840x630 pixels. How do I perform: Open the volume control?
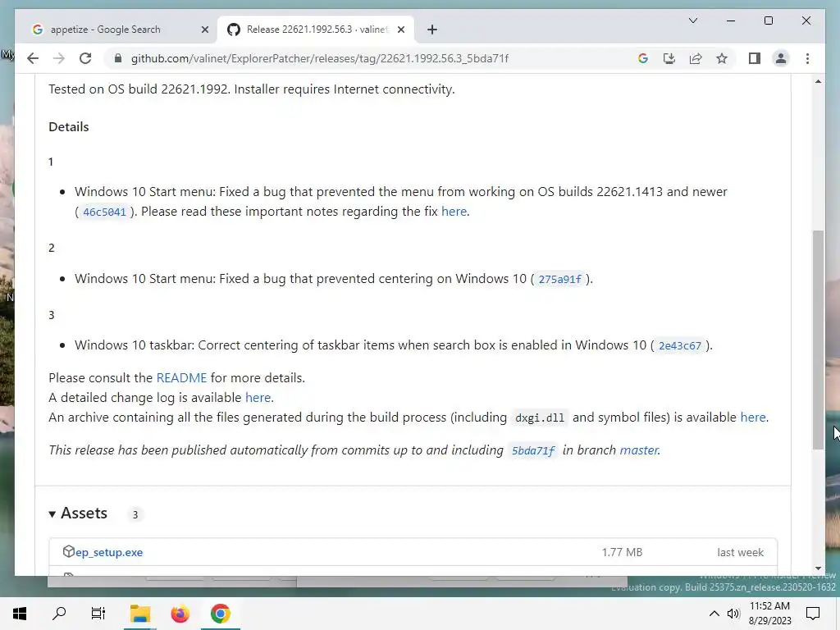[733, 614]
